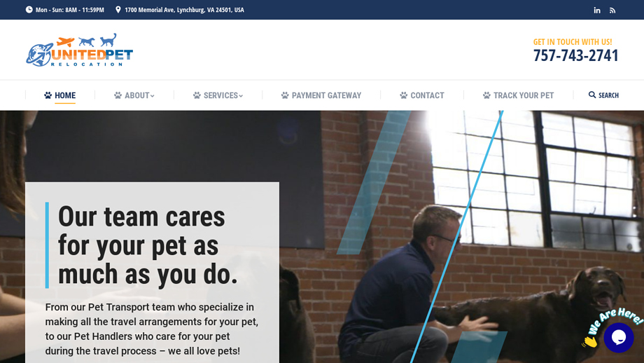Screen dimensions: 644x363
Task: Expand the Services dropdown chevron
Action: [241, 96]
